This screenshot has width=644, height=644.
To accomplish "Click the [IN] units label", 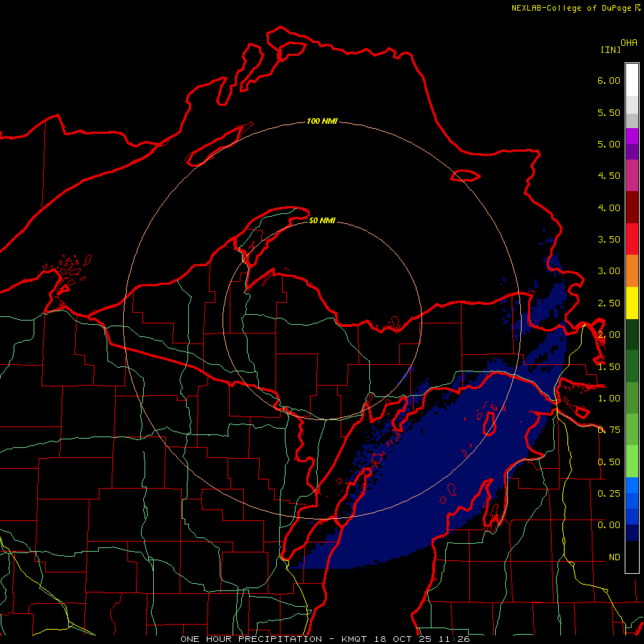I will tap(610, 49).
